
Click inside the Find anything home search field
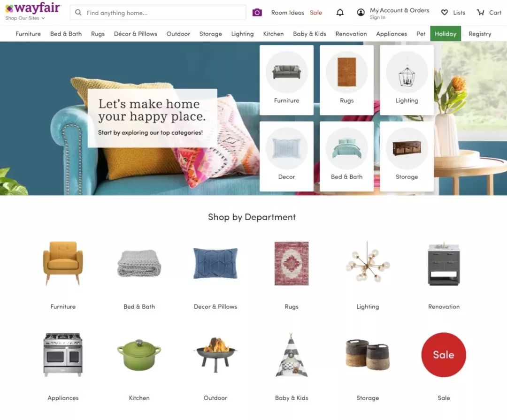pyautogui.click(x=158, y=13)
